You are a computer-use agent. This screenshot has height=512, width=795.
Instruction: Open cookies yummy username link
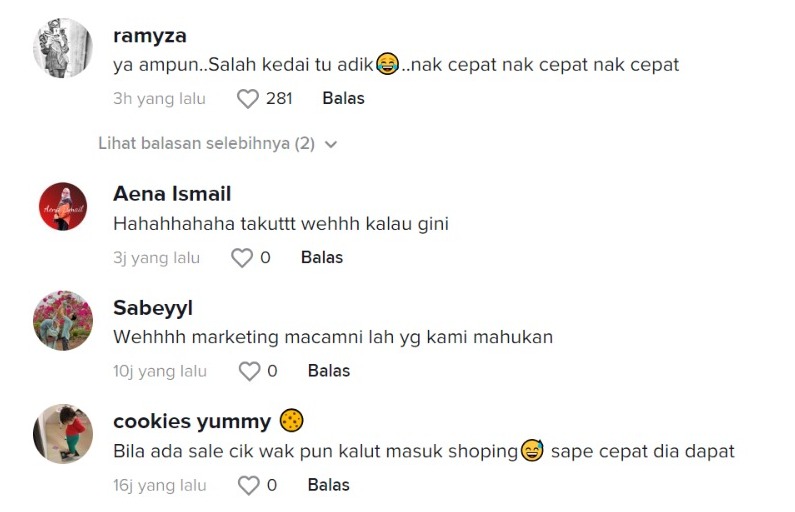pos(192,421)
